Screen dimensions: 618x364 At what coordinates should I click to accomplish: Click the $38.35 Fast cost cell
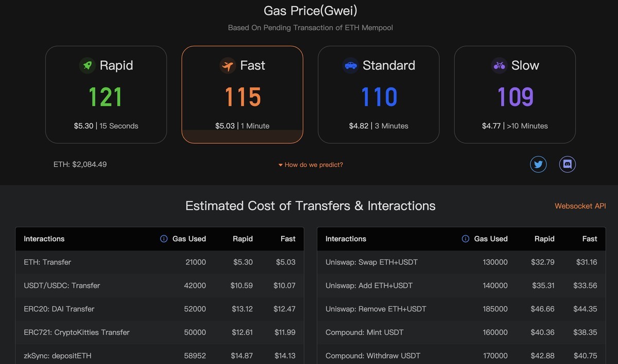(x=586, y=333)
